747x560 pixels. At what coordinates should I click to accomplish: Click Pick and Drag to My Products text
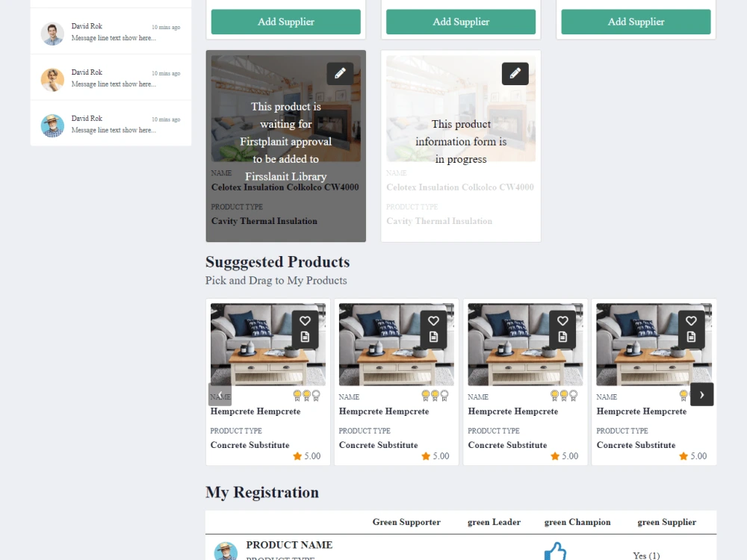pyautogui.click(x=276, y=281)
